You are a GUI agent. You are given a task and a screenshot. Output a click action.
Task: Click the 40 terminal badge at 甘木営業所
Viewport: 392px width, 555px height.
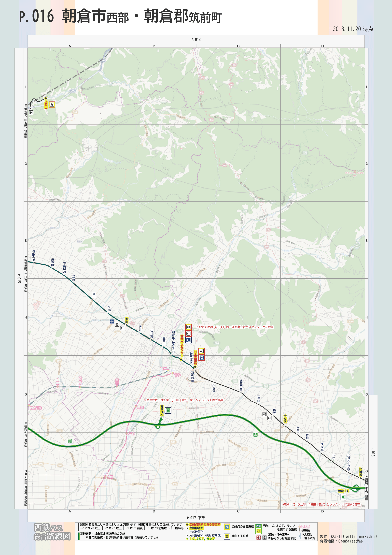click(x=202, y=351)
